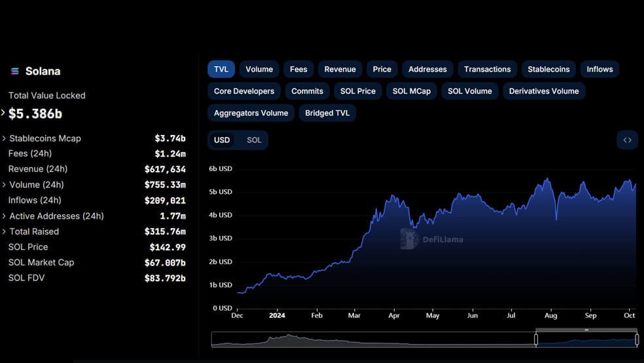Viewport: 644px width, 363px height.
Task: Expand Total Raised details
Action: pos(4,232)
